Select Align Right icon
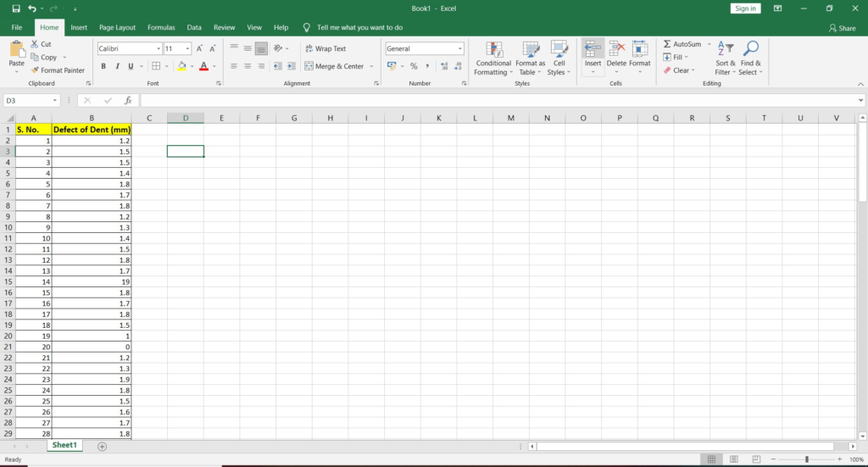This screenshot has height=467, width=868. pyautogui.click(x=261, y=66)
